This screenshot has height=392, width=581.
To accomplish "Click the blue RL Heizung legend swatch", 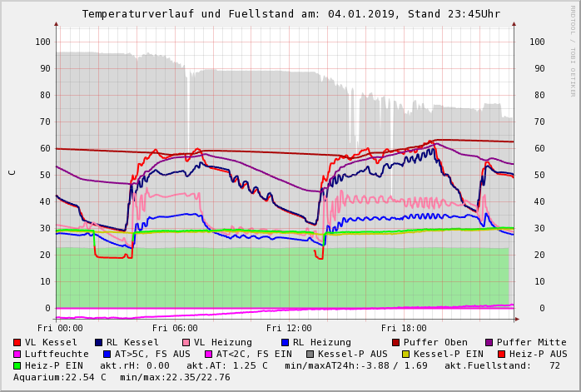I will tap(285, 342).
